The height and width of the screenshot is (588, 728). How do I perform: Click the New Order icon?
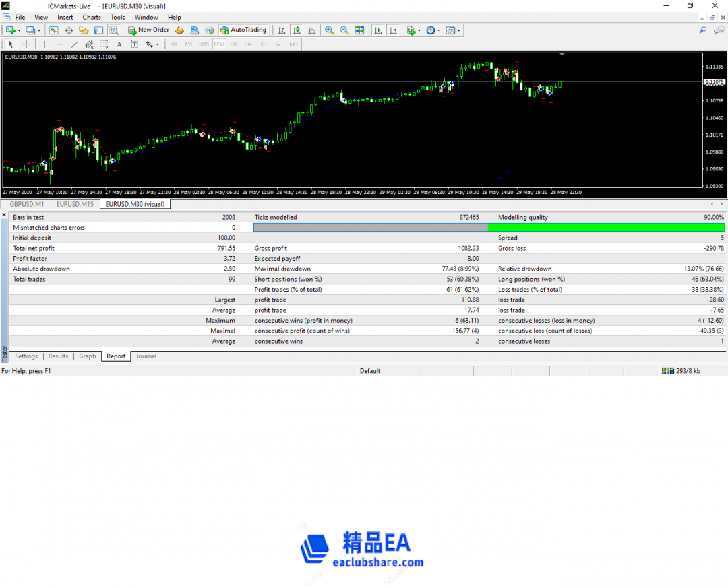point(133,30)
